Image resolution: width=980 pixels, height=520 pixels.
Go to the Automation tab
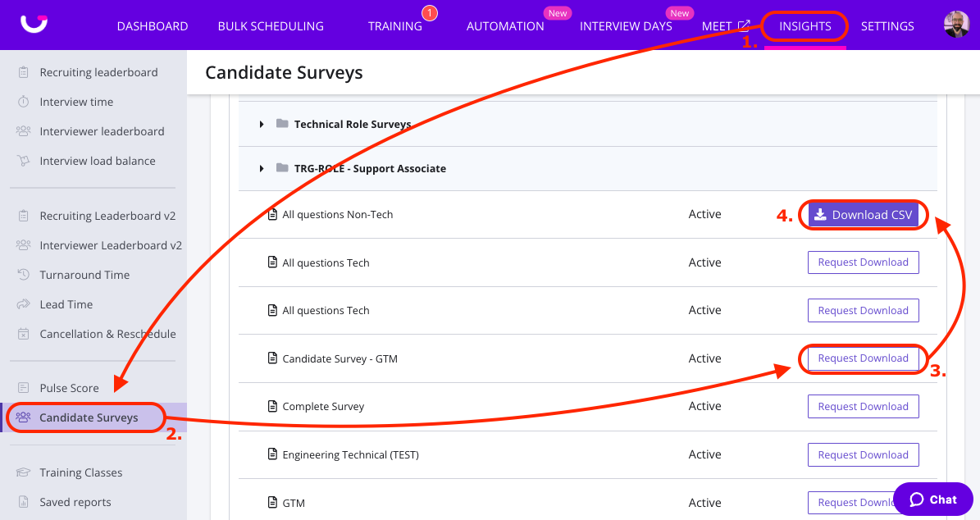(x=505, y=26)
